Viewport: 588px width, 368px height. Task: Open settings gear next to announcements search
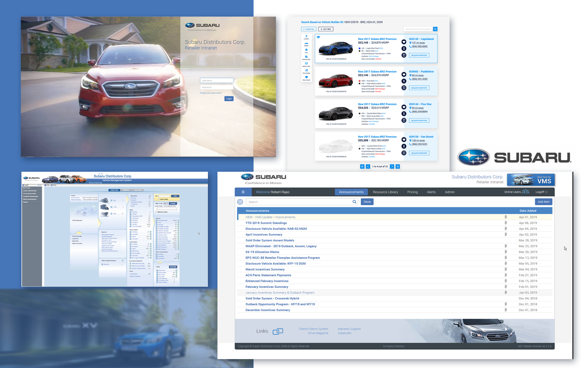pyautogui.click(x=240, y=202)
